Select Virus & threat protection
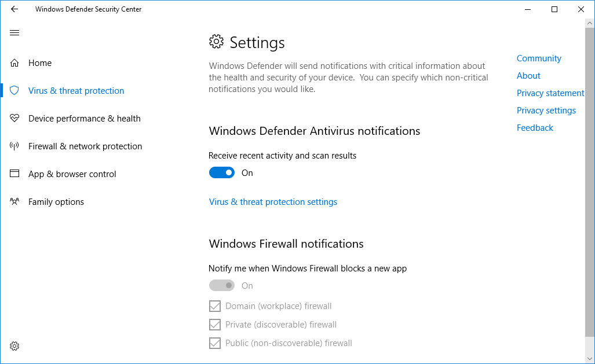The width and height of the screenshot is (595, 364). (x=76, y=91)
